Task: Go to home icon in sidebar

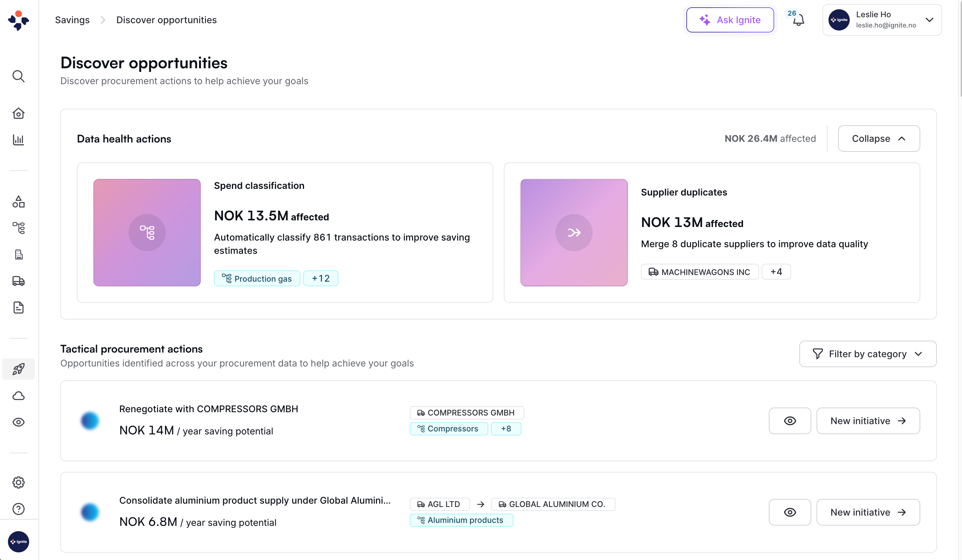Action: pos(18,113)
